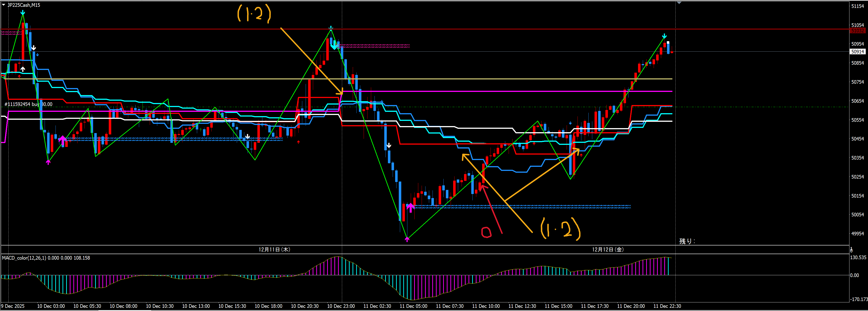Click the white down arrow near 11 Dec 02:30
This screenshot has width=868, height=311.
tap(389, 145)
